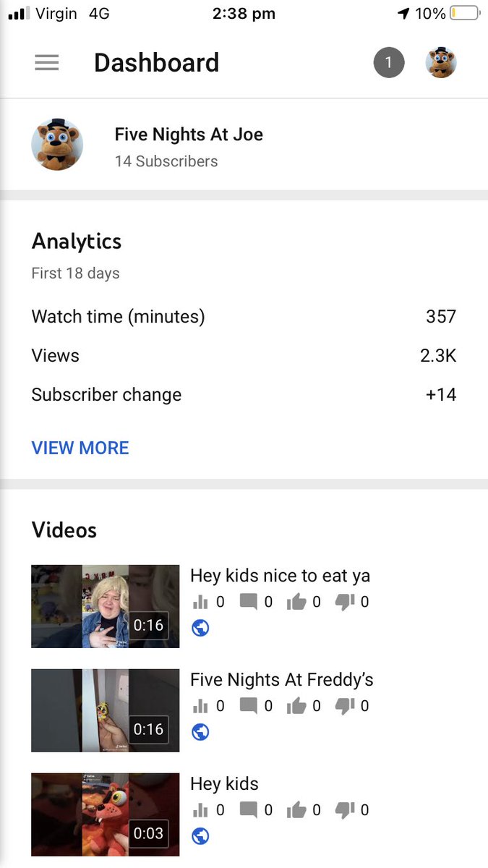The height and width of the screenshot is (868, 488).
Task: Open thumbnail of Hey kids nice to eat ya
Action: coord(106,606)
